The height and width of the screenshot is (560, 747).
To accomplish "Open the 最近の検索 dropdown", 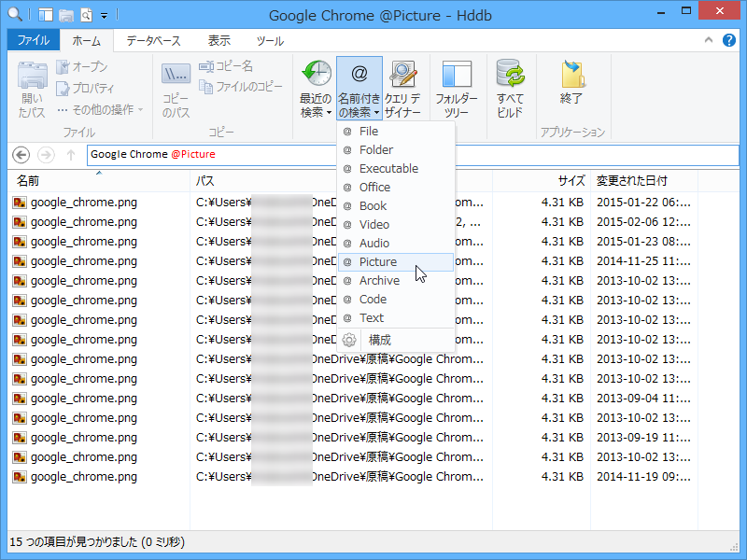I will pos(316,89).
